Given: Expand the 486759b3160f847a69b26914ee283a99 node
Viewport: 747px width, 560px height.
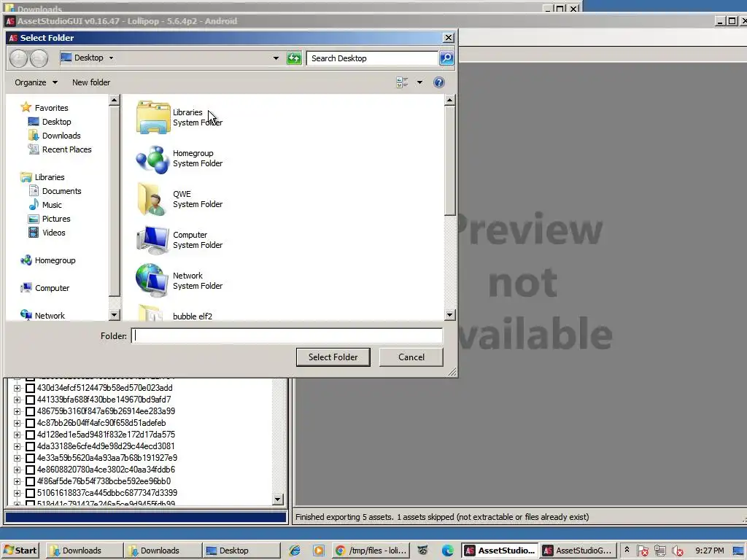Looking at the screenshot, I should coord(18,411).
